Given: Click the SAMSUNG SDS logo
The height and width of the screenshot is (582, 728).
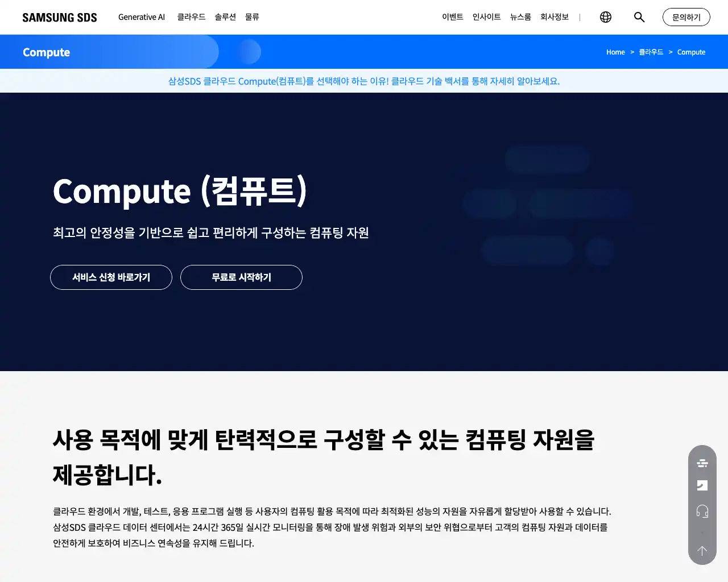Looking at the screenshot, I should tap(59, 17).
